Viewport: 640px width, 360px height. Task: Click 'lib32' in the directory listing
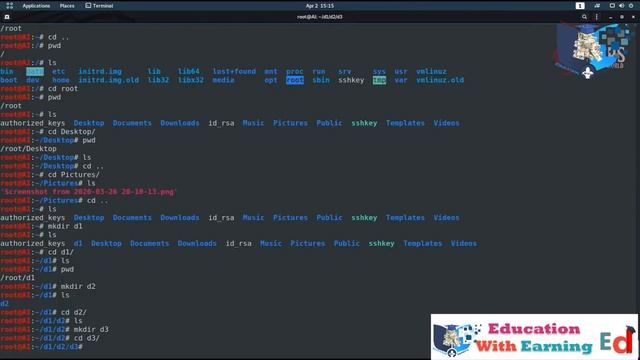point(158,80)
